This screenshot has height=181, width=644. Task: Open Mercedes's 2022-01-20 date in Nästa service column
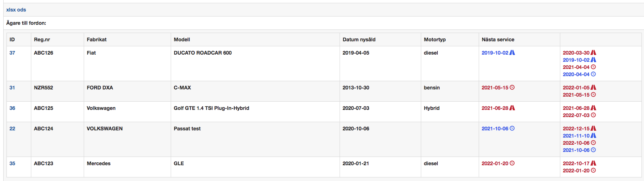point(495,163)
